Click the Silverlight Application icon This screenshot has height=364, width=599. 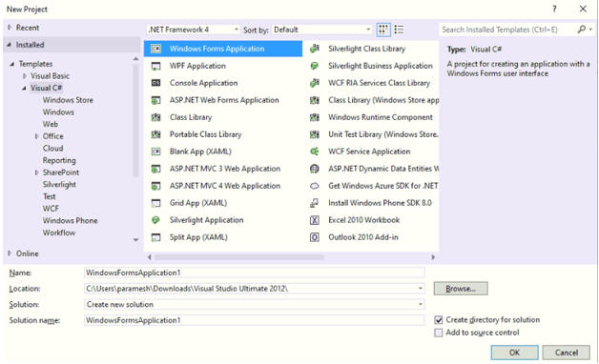point(155,220)
